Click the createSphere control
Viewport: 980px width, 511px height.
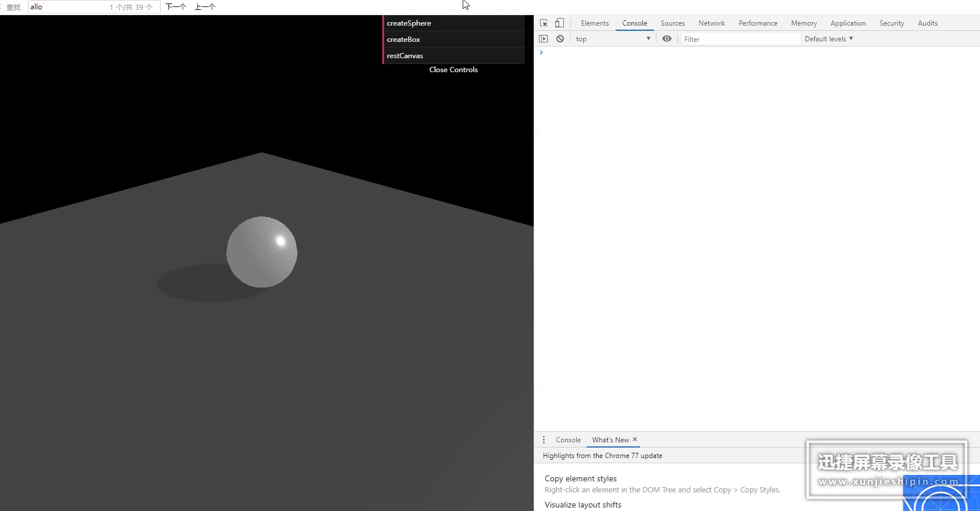click(454, 23)
